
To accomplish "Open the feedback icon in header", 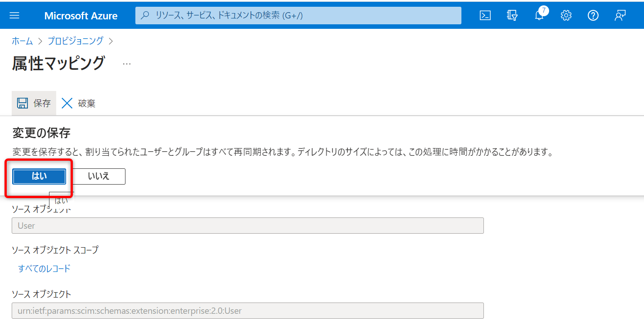I will tap(620, 15).
